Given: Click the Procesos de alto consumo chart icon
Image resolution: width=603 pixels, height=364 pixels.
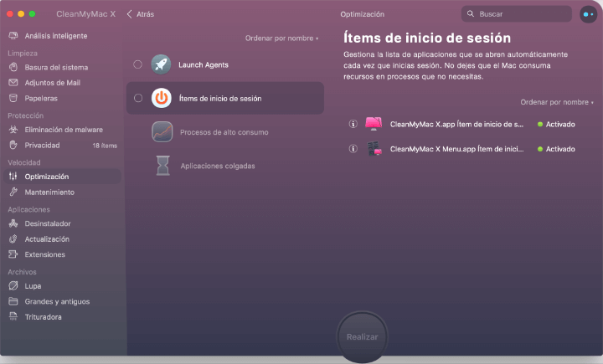Looking at the screenshot, I should (162, 132).
